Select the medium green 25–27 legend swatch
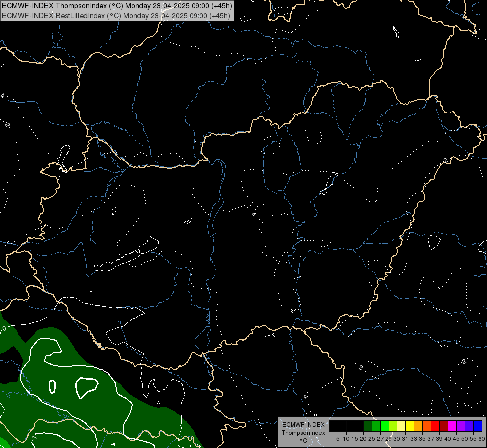 (376, 426)
